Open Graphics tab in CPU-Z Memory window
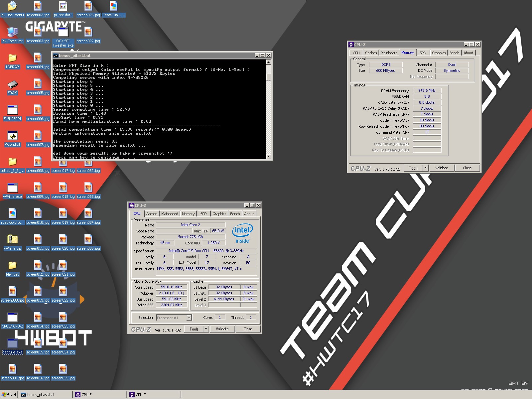 [x=439, y=53]
